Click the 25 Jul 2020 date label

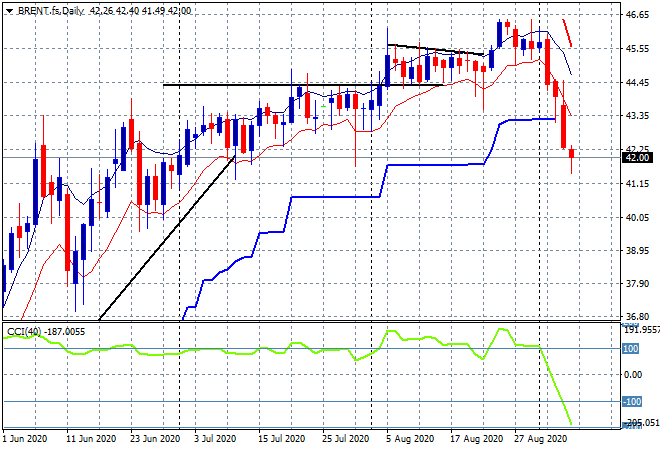pyautogui.click(x=345, y=439)
